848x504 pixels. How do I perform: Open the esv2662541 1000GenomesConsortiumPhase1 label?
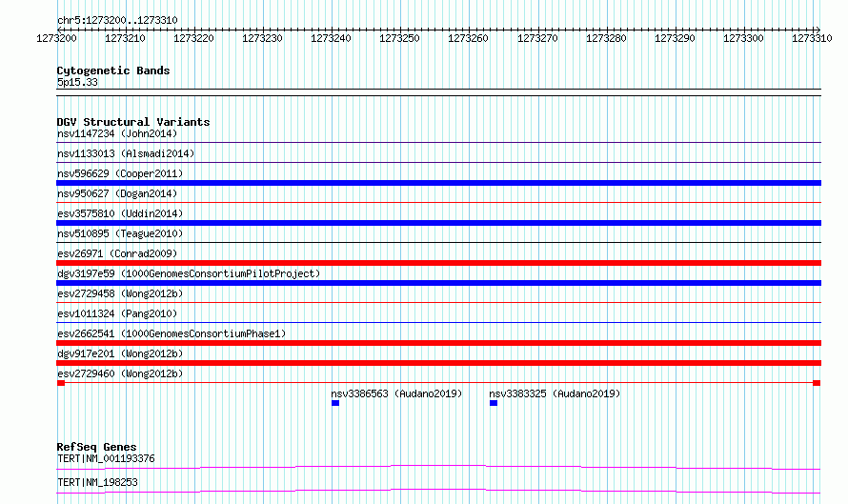172,333
